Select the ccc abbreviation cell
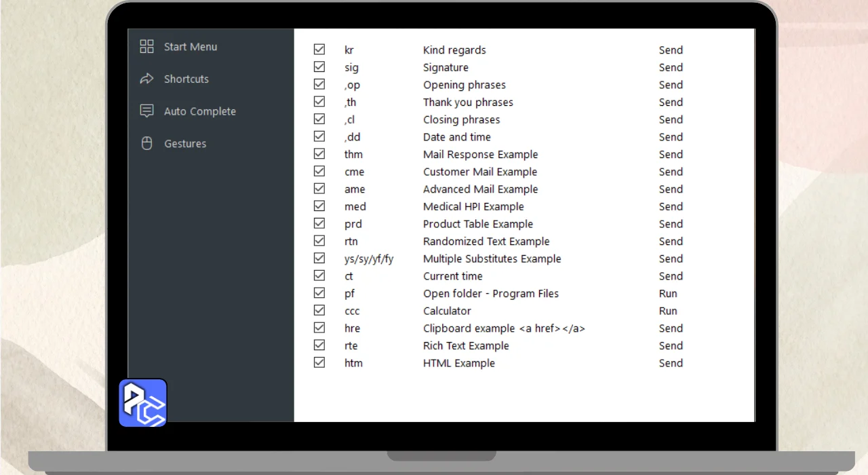 352,311
